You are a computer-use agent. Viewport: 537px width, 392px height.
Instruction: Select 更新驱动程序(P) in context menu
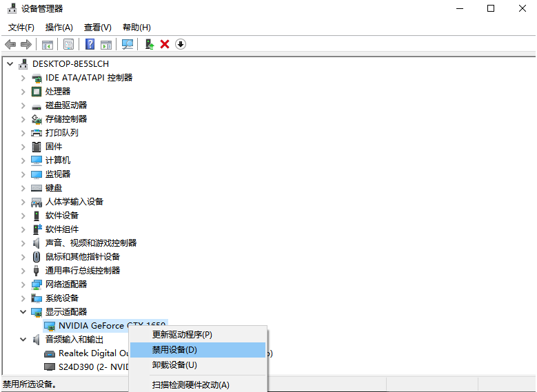click(x=182, y=334)
